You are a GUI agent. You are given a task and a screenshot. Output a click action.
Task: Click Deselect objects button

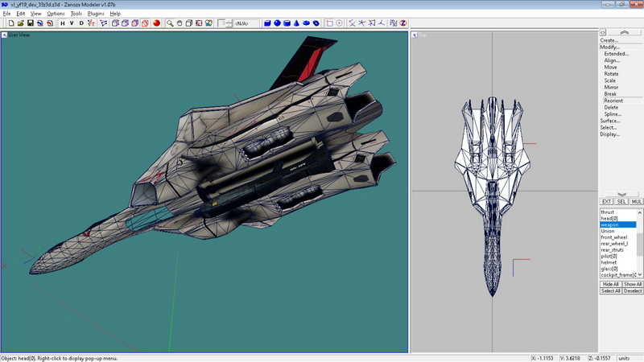pos(633,291)
